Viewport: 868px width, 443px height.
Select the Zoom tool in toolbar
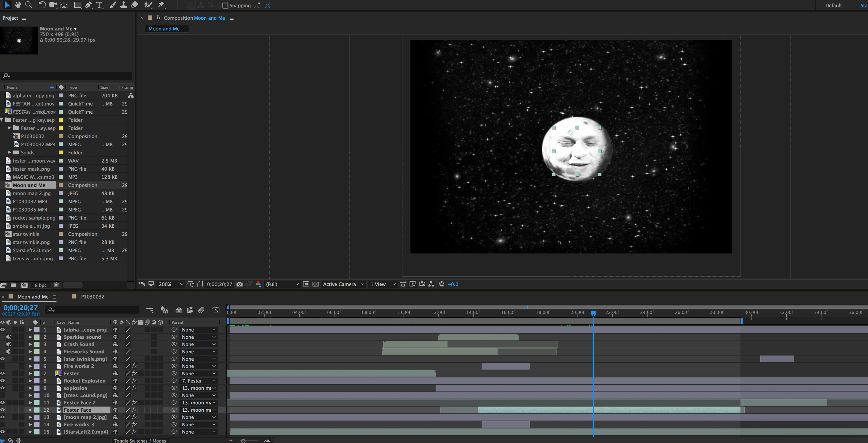[29, 5]
